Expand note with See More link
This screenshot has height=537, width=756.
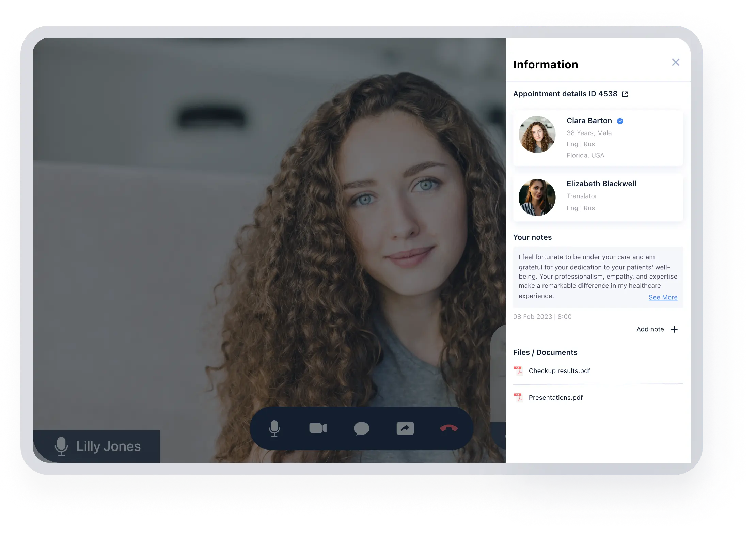(x=663, y=297)
